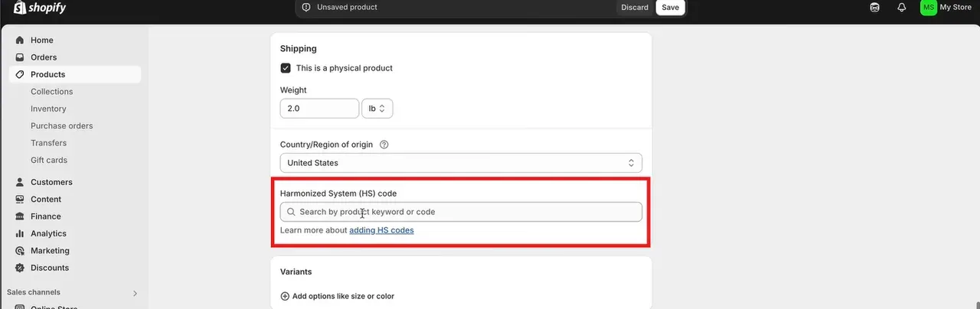The height and width of the screenshot is (309, 980).
Task: Click the Orders inbox icon
Action: coord(20,57)
